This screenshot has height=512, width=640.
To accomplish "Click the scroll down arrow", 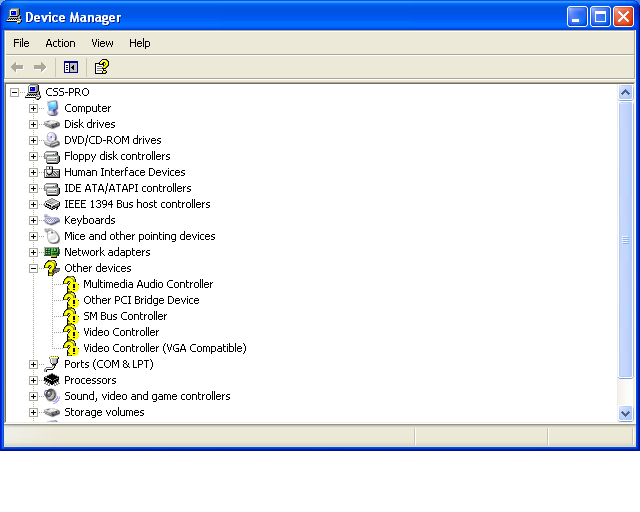I will pyautogui.click(x=625, y=414).
